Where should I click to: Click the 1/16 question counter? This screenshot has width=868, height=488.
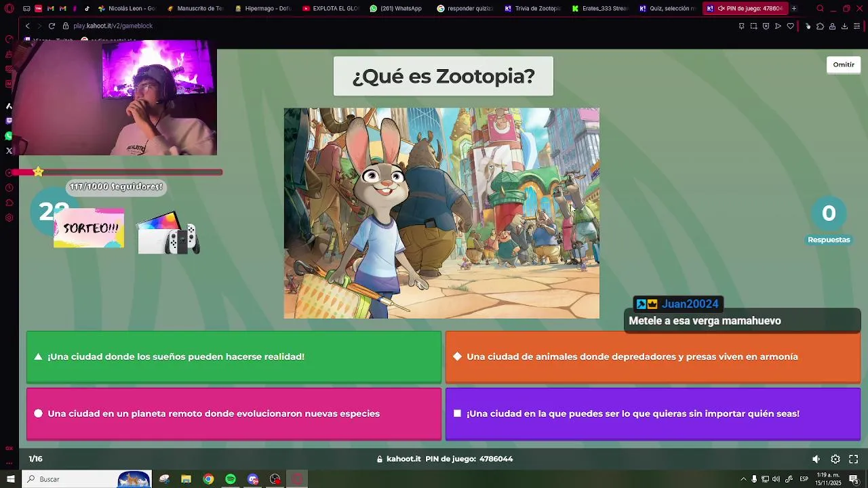[x=35, y=459]
